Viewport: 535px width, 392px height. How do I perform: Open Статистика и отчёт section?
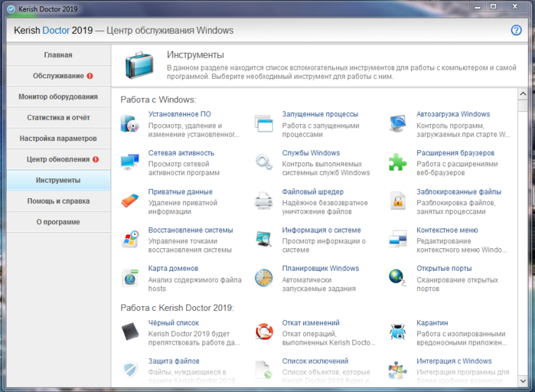click(58, 118)
